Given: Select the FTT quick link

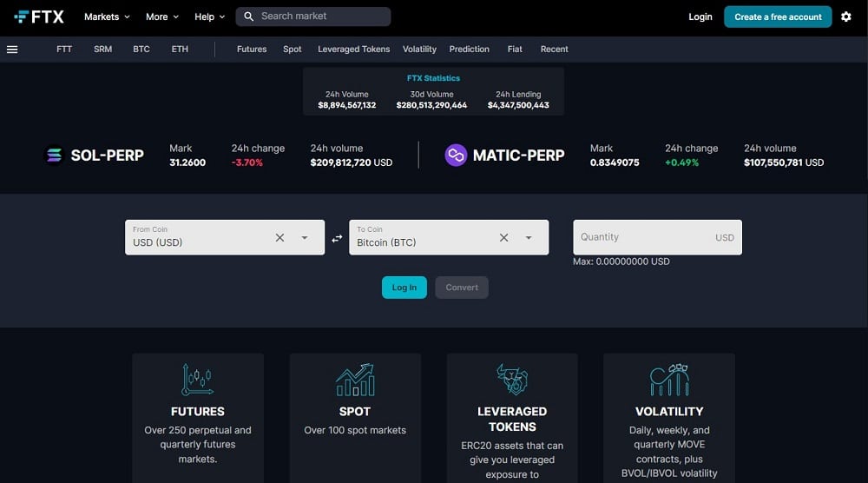Looking at the screenshot, I should pyautogui.click(x=64, y=50).
